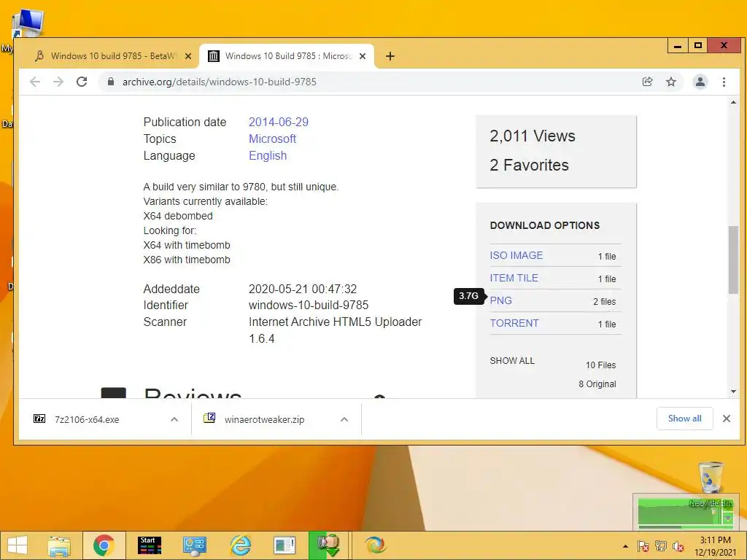The image size is (747, 560).
Task: Click the muted volume tray icon
Action: pos(678,546)
